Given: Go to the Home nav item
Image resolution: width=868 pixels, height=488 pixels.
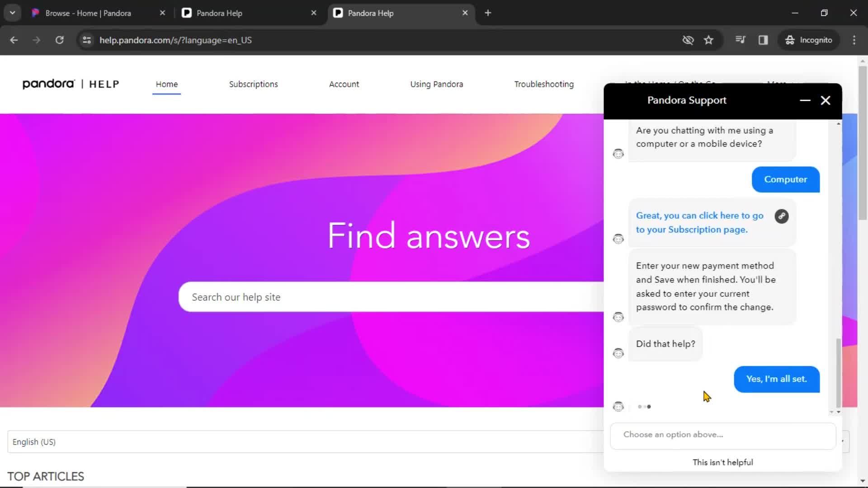Looking at the screenshot, I should [166, 84].
